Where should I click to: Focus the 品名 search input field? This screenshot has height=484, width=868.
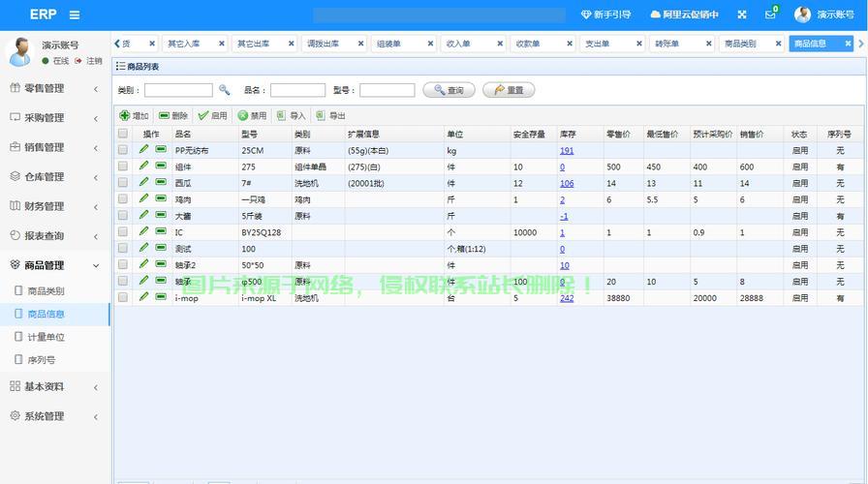click(297, 90)
